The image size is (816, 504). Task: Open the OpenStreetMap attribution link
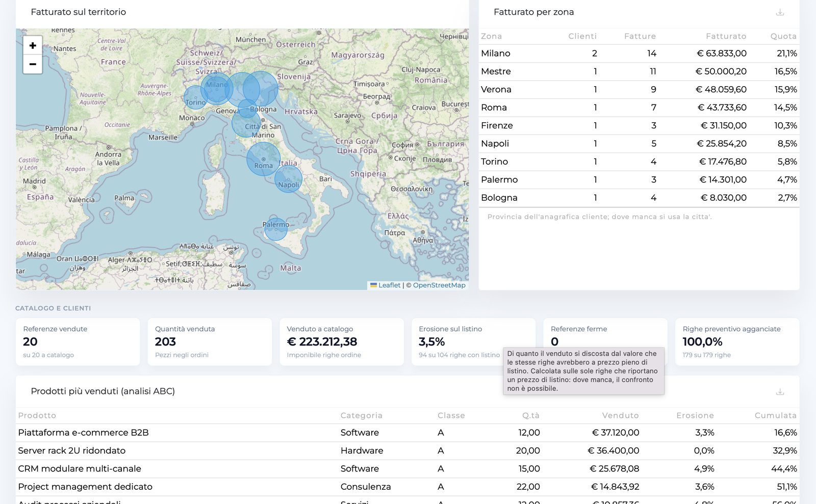439,285
